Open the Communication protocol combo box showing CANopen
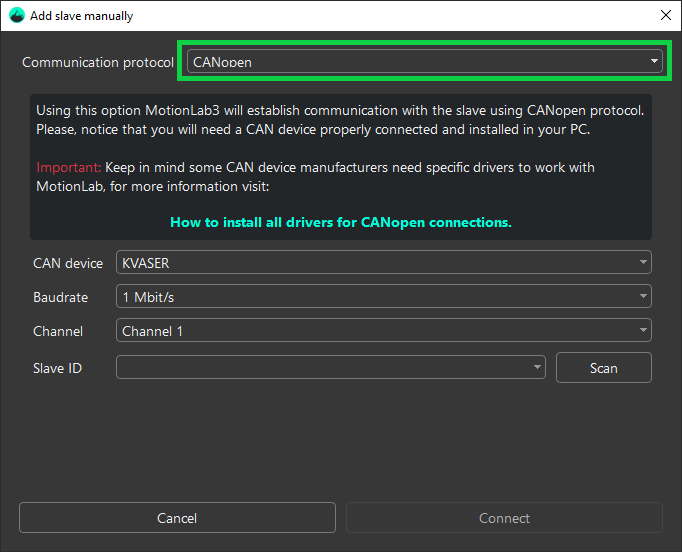 pyautogui.click(x=420, y=62)
